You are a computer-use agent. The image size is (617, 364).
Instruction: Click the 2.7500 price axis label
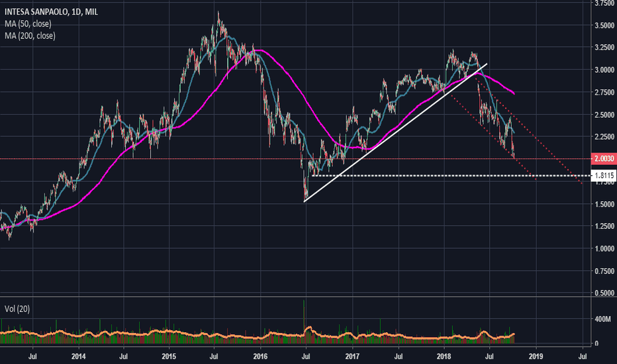pos(604,92)
